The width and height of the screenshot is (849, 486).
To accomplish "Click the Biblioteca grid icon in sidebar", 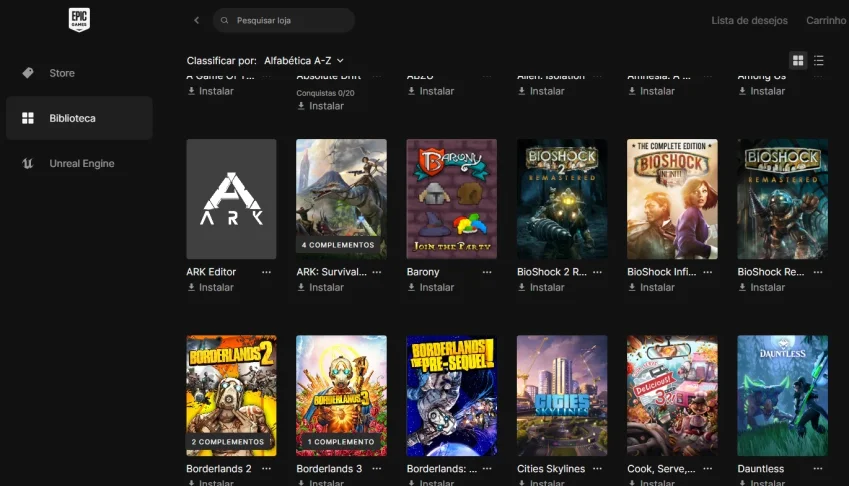I will point(28,118).
